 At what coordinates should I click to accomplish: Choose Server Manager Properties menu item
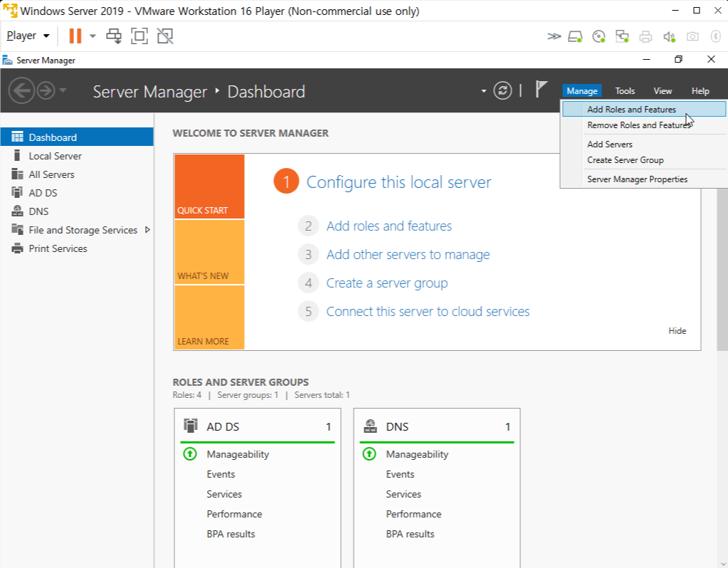pos(644,179)
